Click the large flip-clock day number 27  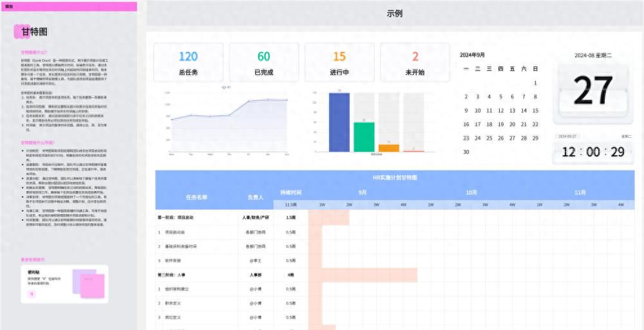pos(593,91)
